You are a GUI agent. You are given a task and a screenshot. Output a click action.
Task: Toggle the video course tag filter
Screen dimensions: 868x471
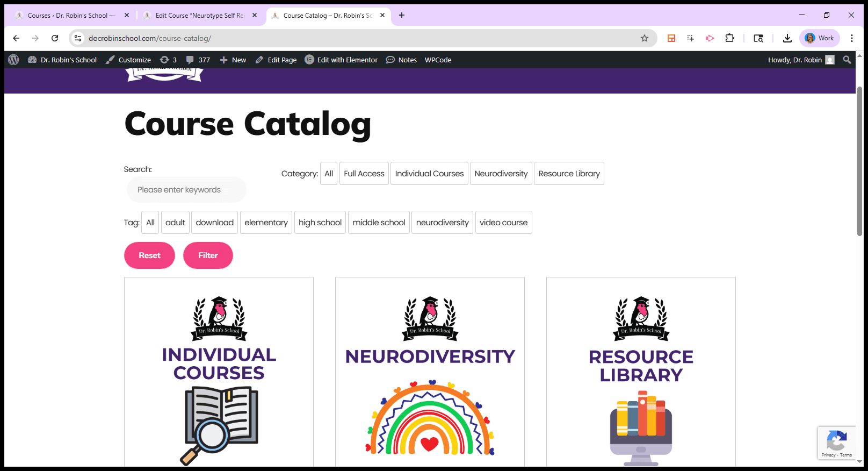tap(504, 223)
